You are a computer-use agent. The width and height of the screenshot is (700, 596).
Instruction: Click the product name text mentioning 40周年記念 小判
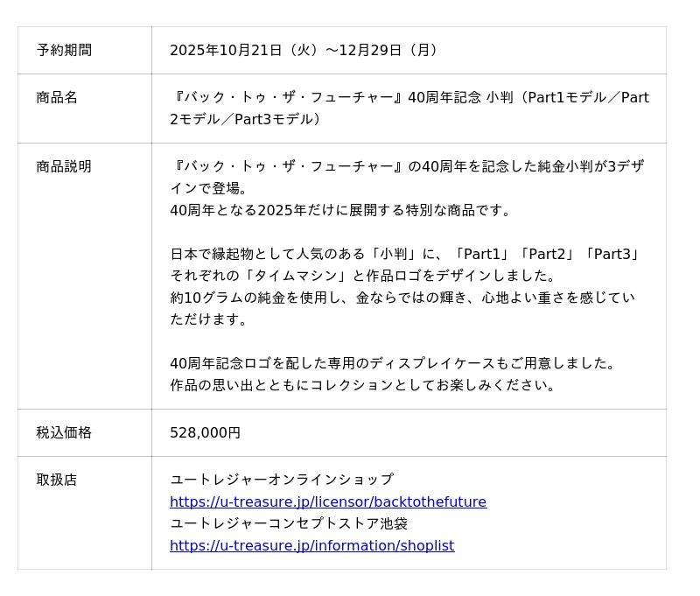tap(409, 98)
